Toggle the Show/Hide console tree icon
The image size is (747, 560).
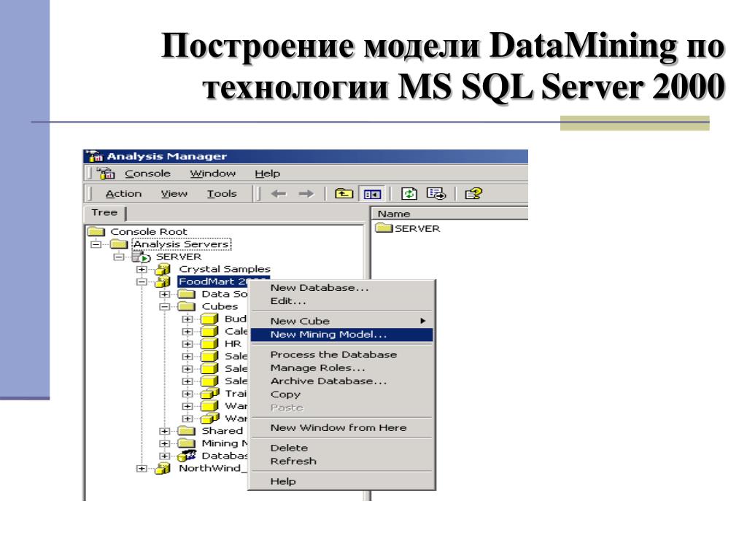372,194
